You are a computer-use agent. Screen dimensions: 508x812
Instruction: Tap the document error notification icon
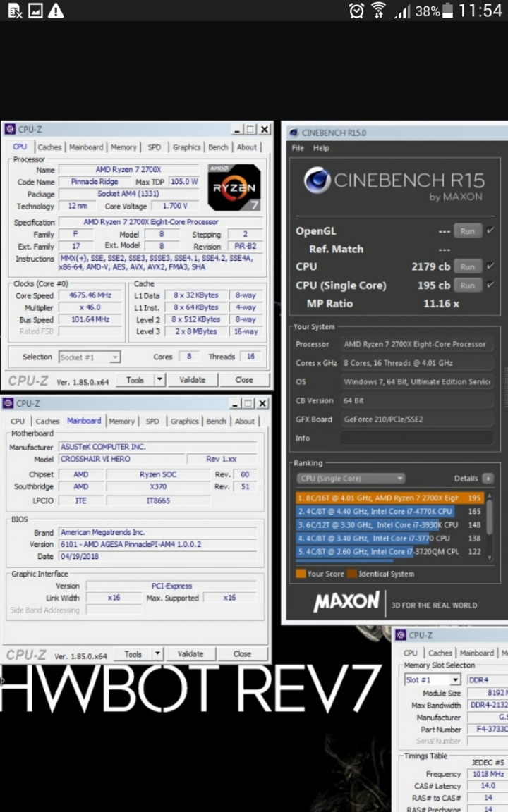click(15, 11)
